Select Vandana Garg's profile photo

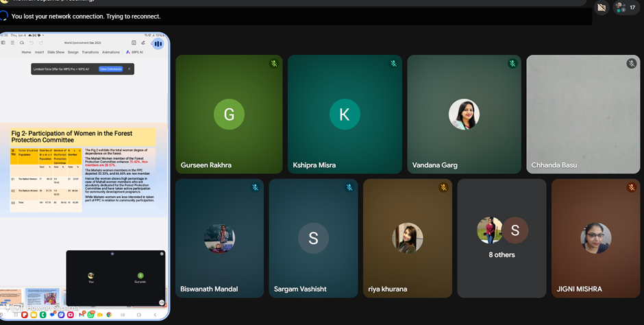[x=464, y=115]
